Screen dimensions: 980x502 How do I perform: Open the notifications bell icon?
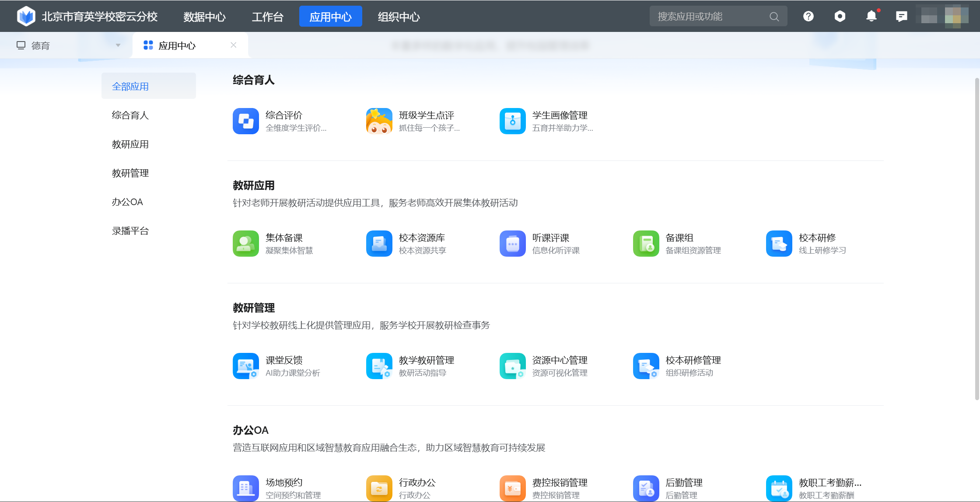point(871,16)
